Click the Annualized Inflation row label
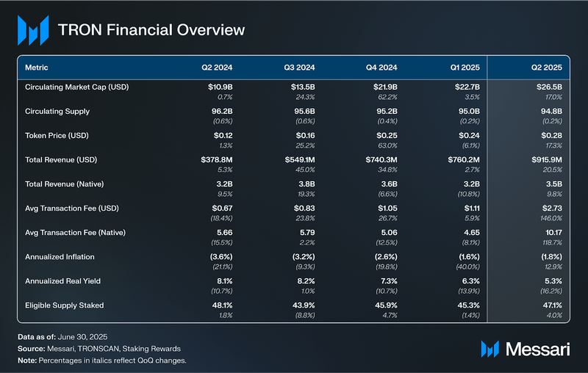 click(x=60, y=257)
